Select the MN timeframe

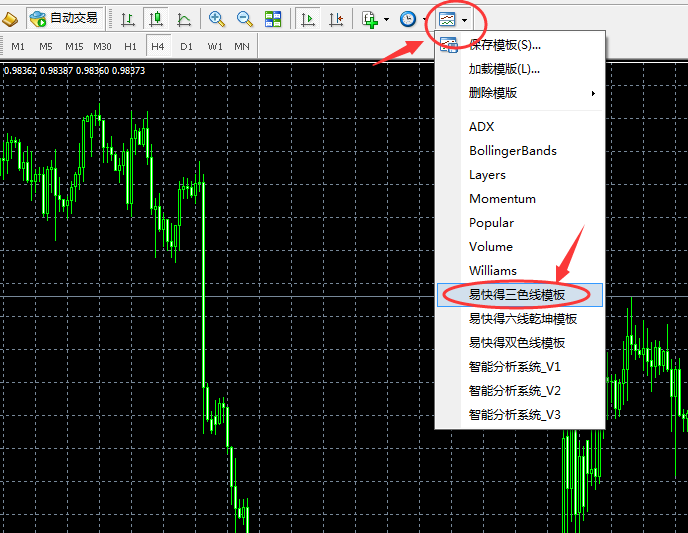pos(242,47)
